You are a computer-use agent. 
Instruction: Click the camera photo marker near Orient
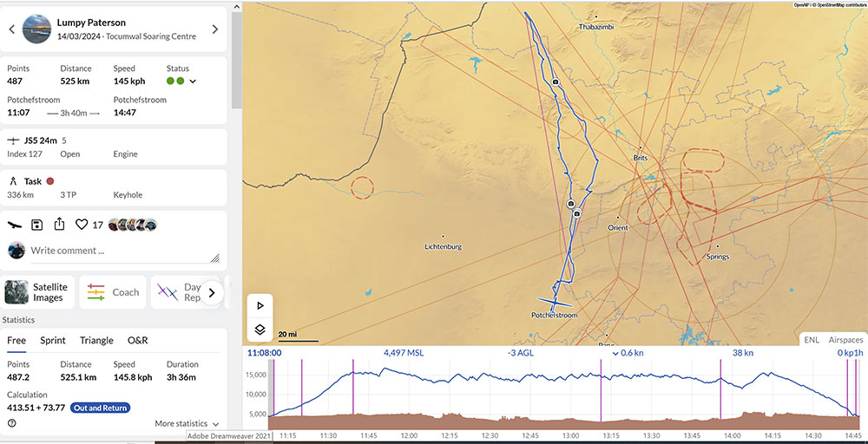[x=577, y=212]
